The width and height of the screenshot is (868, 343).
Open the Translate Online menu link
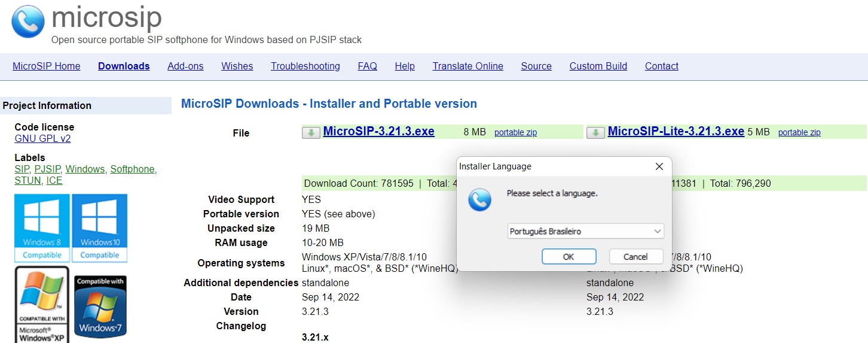[x=467, y=66]
